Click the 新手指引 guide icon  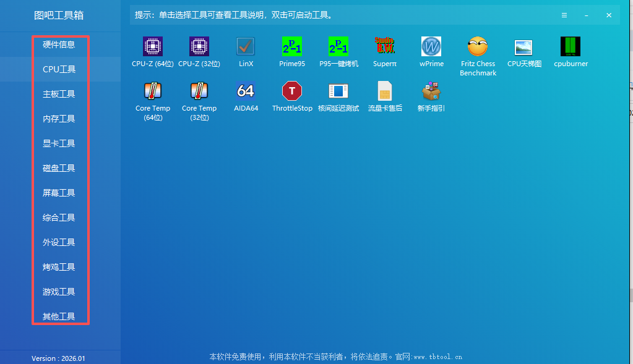pyautogui.click(x=431, y=91)
